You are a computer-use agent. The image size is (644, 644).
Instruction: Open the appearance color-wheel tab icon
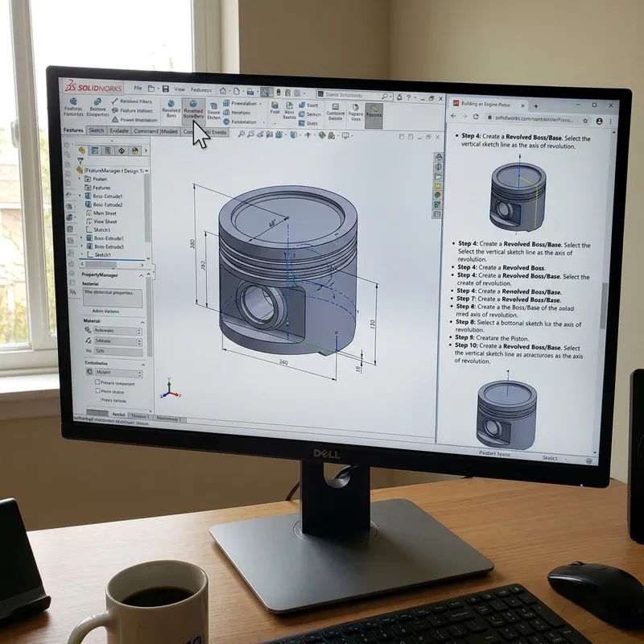[135, 151]
